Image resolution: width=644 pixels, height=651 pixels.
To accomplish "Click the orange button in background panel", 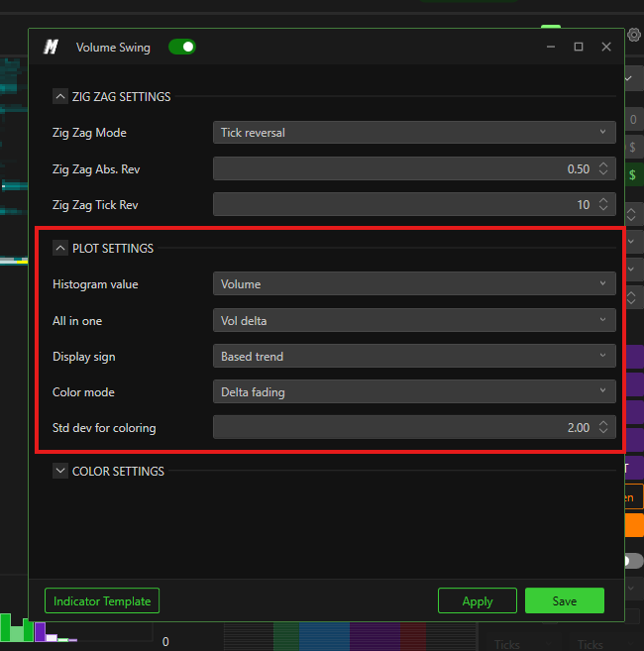I will point(634,525).
